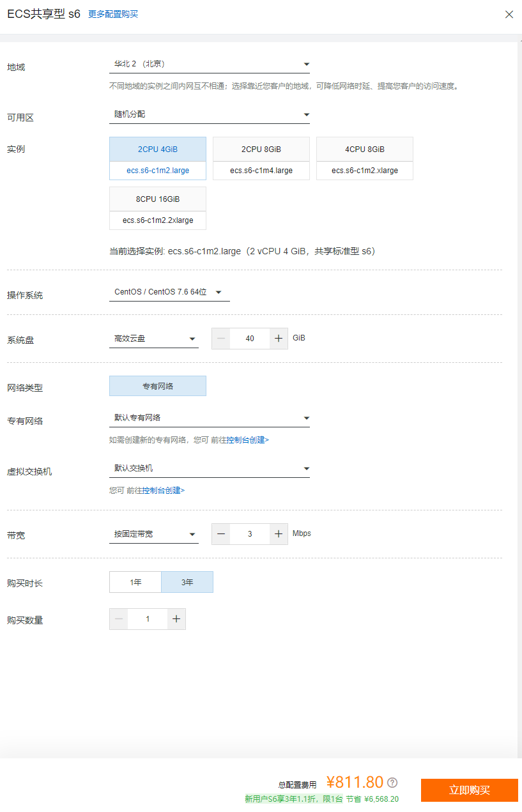This screenshot has width=522, height=812.
Task: Decrease purchase quantity with minus
Action: [x=119, y=619]
